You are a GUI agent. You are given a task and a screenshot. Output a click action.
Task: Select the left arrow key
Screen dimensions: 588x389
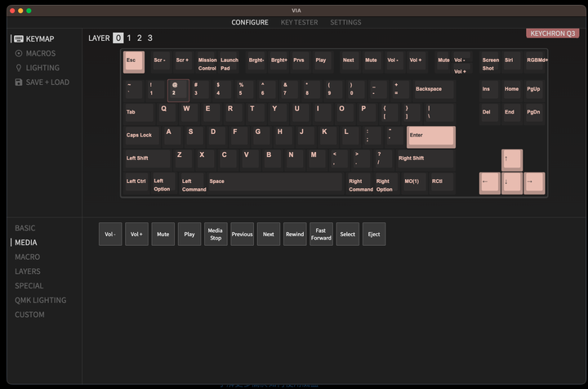coord(490,183)
